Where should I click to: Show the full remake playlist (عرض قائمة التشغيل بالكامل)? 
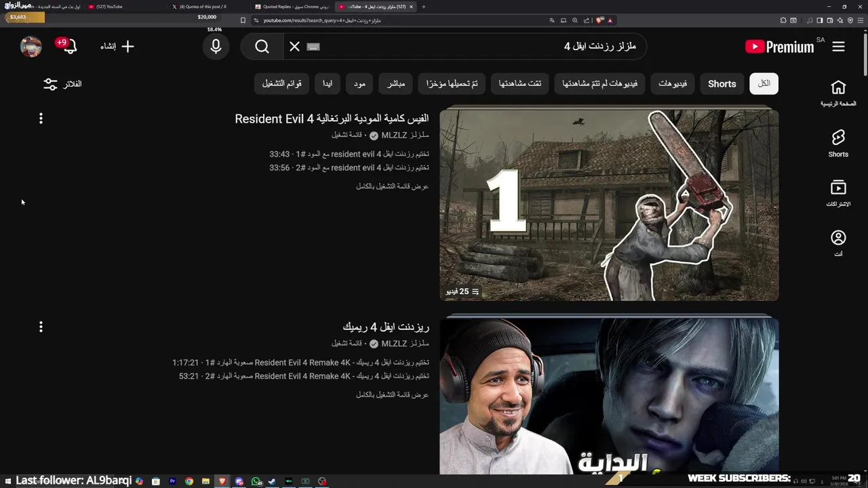click(393, 394)
